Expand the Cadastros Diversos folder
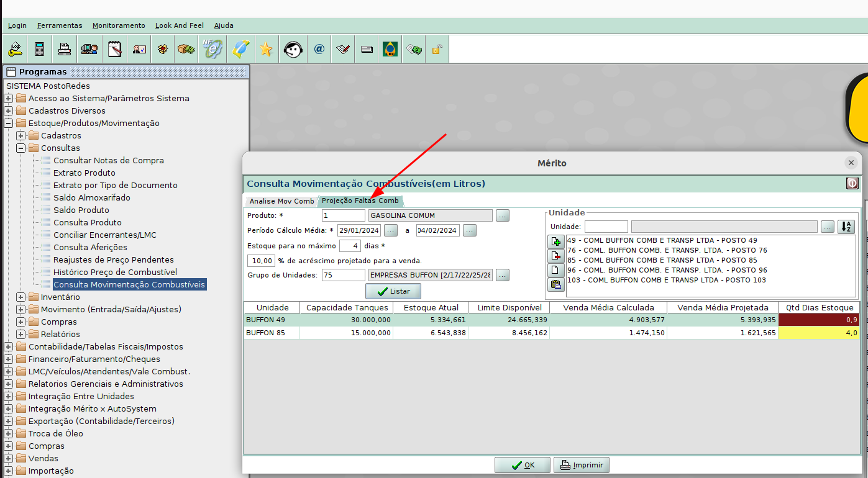The height and width of the screenshot is (478, 868). tap(9, 110)
